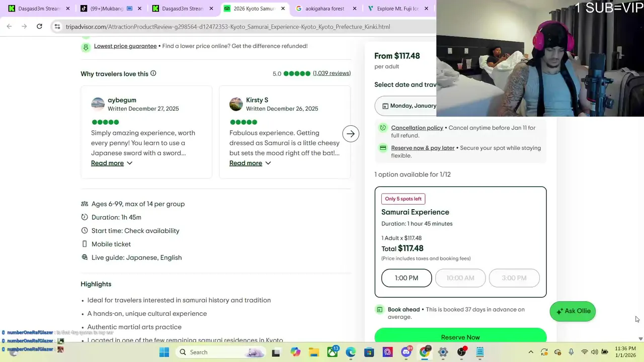Open the Monday, January date picker

click(x=406, y=106)
